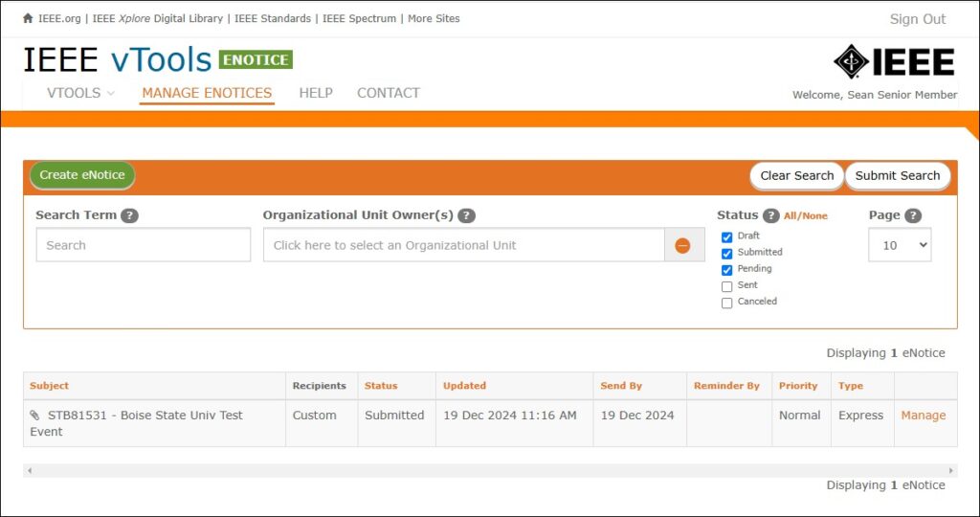Click the Create eNotice button

(x=82, y=175)
